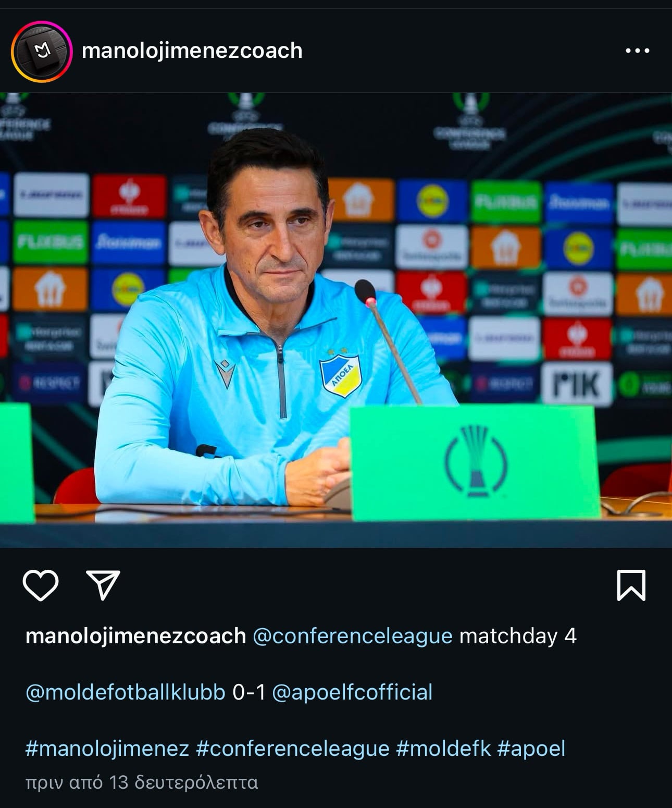Open @moldefotballklubb mention link
This screenshot has height=808, width=672.
click(x=126, y=692)
